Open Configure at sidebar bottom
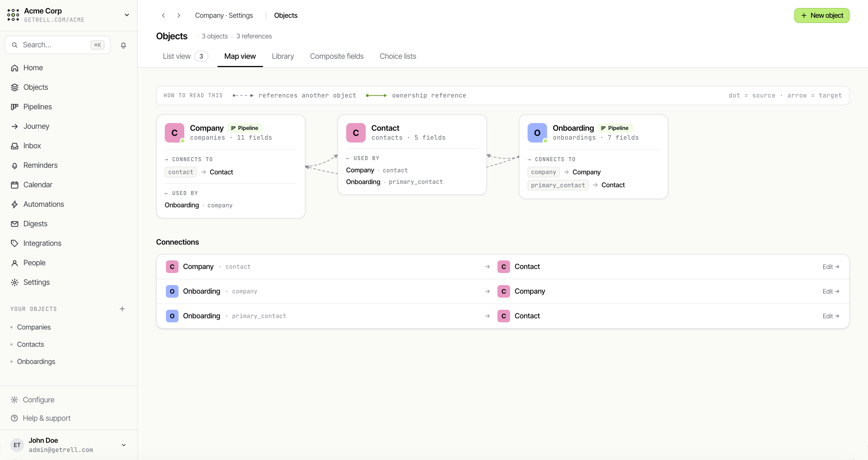The width and height of the screenshot is (868, 460). 39,400
